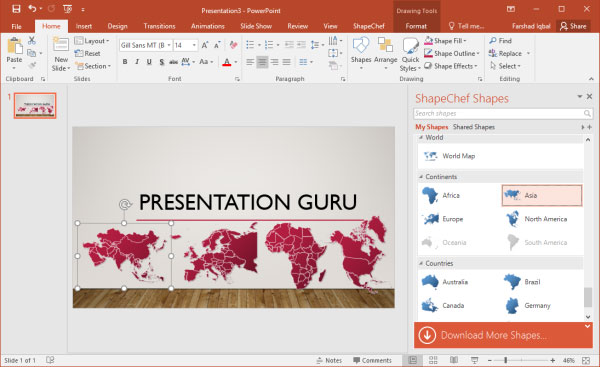Cut selection with the scissors icon
The width and height of the screenshot is (600, 367).
point(31,40)
